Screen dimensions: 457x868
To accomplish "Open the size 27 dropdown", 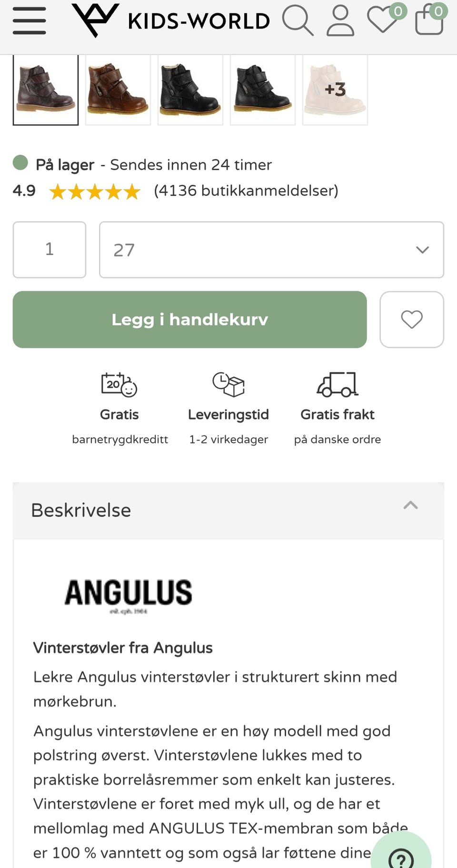I will click(x=271, y=249).
